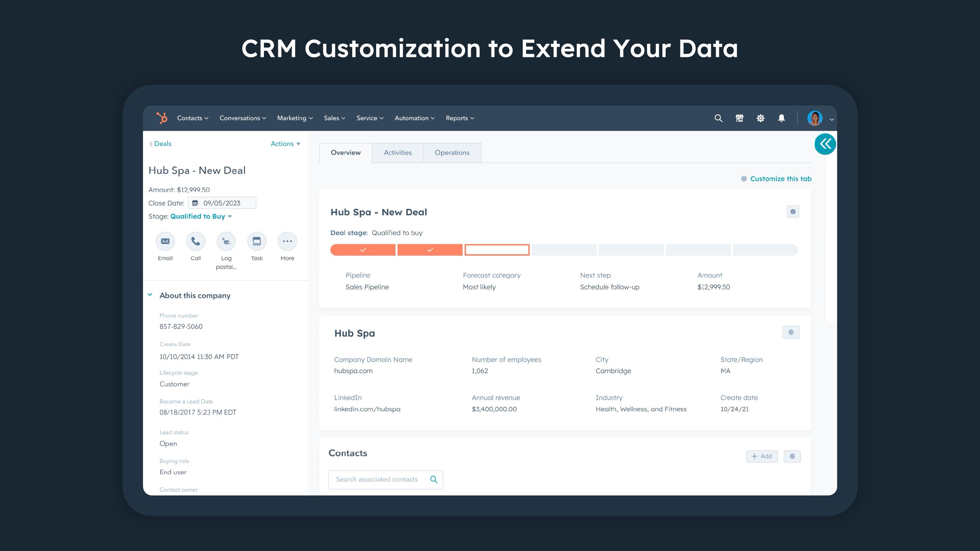Go back to Deals
This screenshot has width=980, height=551.
(160, 144)
